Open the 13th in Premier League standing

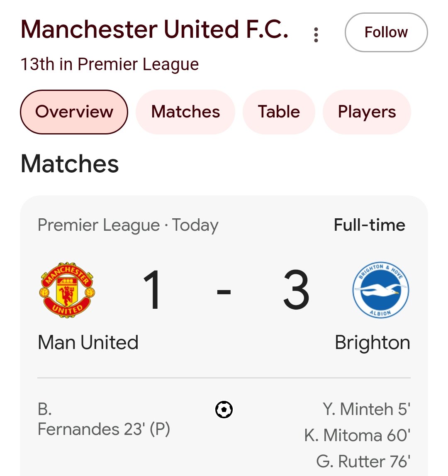pos(110,64)
